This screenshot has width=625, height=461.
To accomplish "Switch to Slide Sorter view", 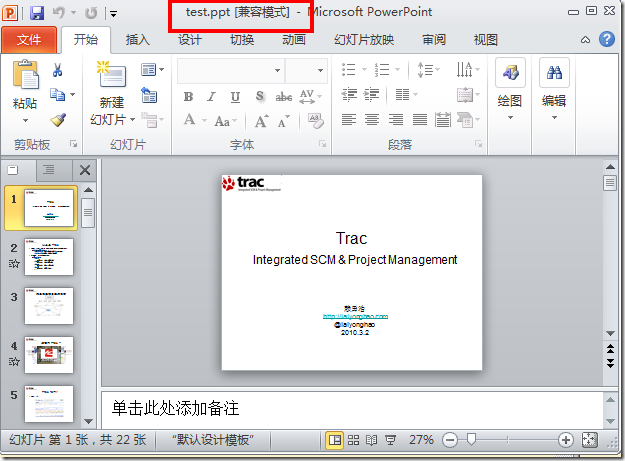I will tap(353, 440).
